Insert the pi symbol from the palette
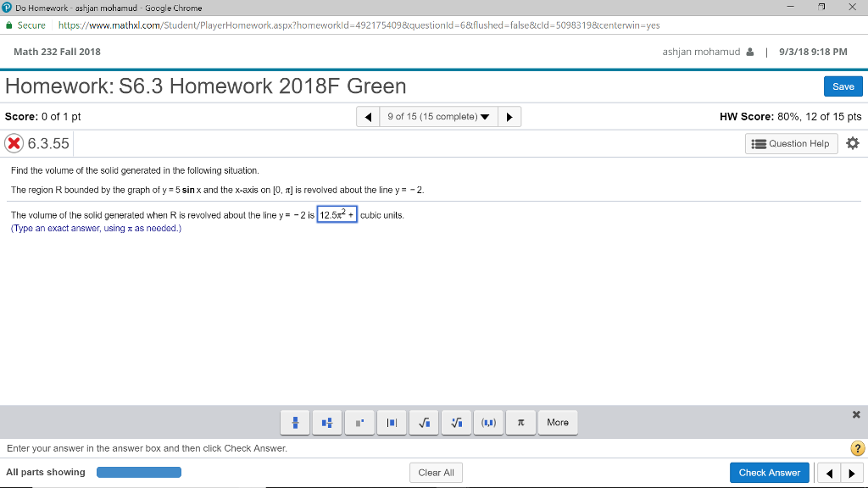 coord(520,422)
